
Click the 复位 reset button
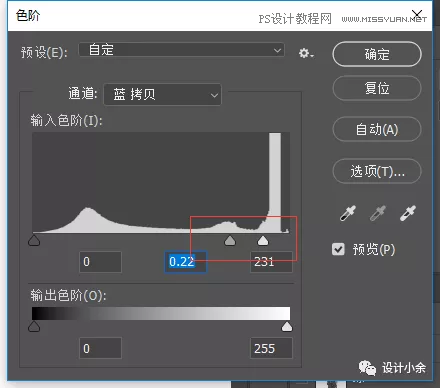click(x=377, y=88)
